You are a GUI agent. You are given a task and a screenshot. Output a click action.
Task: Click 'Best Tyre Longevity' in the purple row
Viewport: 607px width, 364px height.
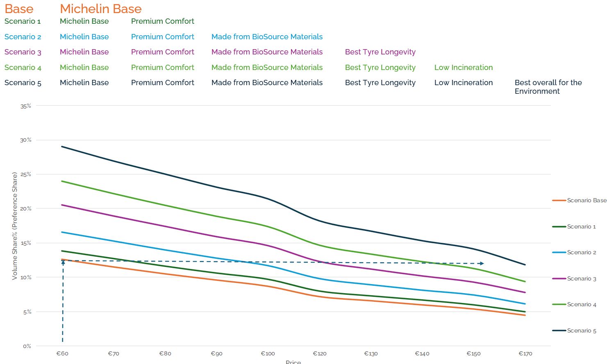(380, 52)
